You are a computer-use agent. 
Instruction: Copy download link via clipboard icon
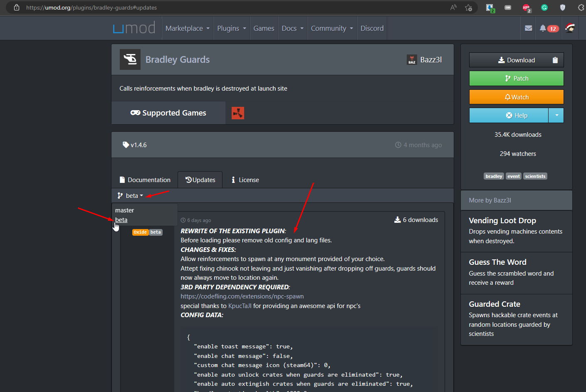point(555,60)
